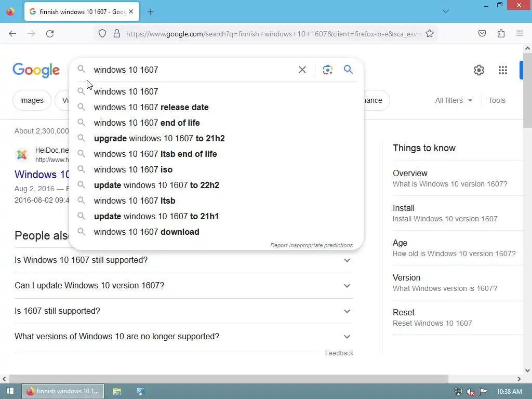Click the muted volume tray icon
Screen dimensions: 532x399
(471, 392)
